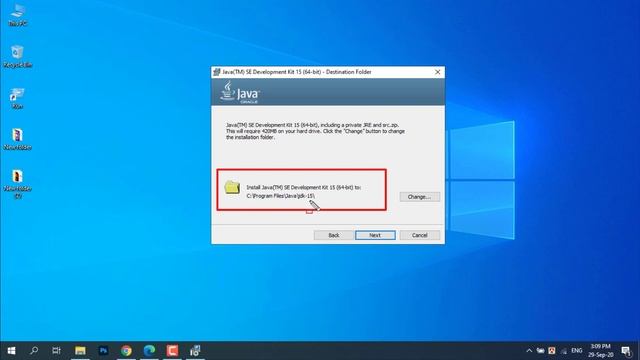Select the New folder (2) archive icon
The width and height of the screenshot is (640, 360).
(18, 184)
